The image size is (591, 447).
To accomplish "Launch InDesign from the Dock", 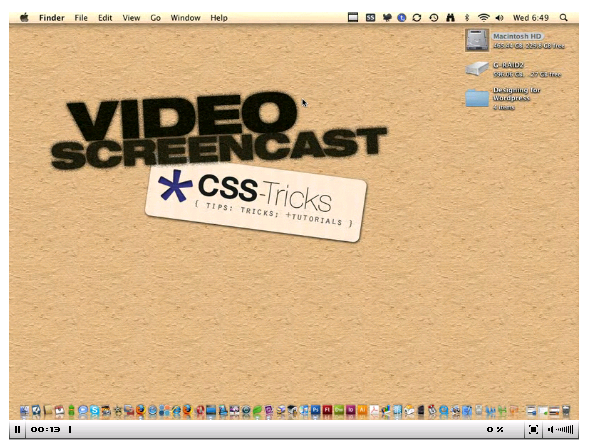I will (351, 410).
